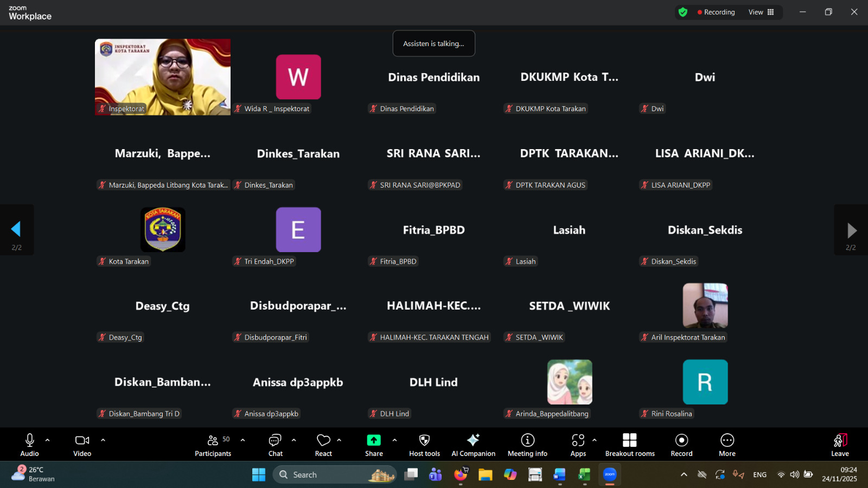Open the Chat panel

coord(275,445)
